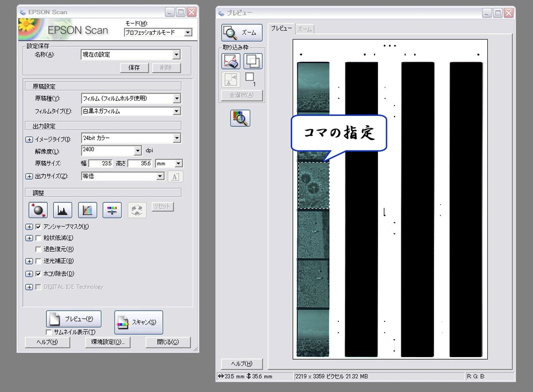Click the delete marquee eraser icon
This screenshot has height=392, width=533.
pyautogui.click(x=231, y=61)
